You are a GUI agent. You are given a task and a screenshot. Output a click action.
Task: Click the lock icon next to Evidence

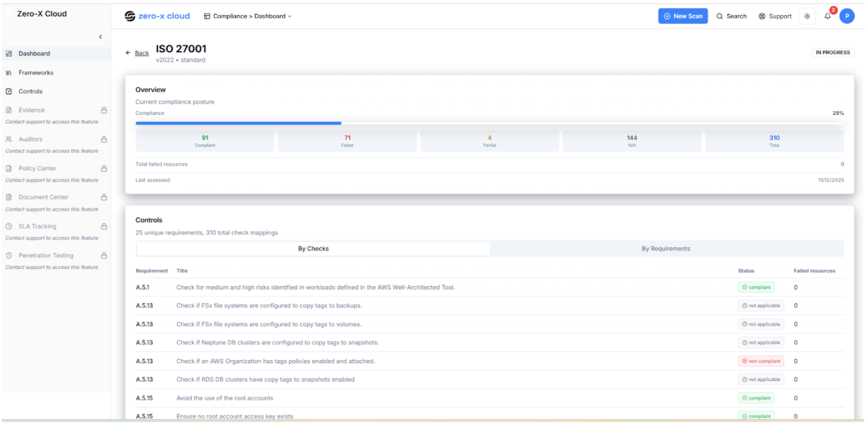(104, 110)
